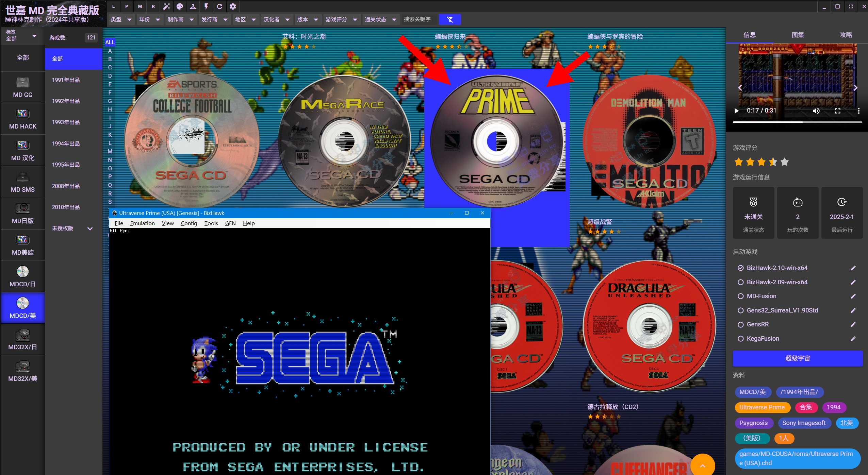868x475 pixels.
Task: Open the 版本 filter dropdown
Action: click(x=308, y=19)
